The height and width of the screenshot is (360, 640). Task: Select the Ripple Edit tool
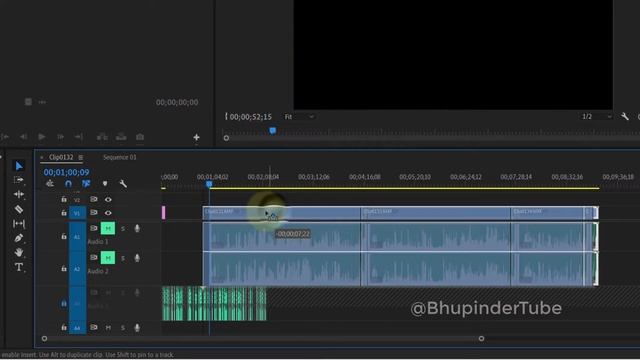[19, 194]
